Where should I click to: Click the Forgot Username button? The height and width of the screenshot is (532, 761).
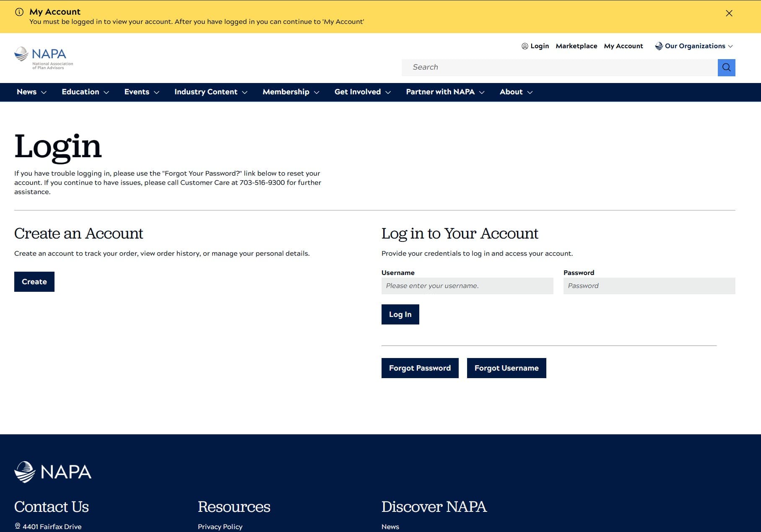pos(506,368)
